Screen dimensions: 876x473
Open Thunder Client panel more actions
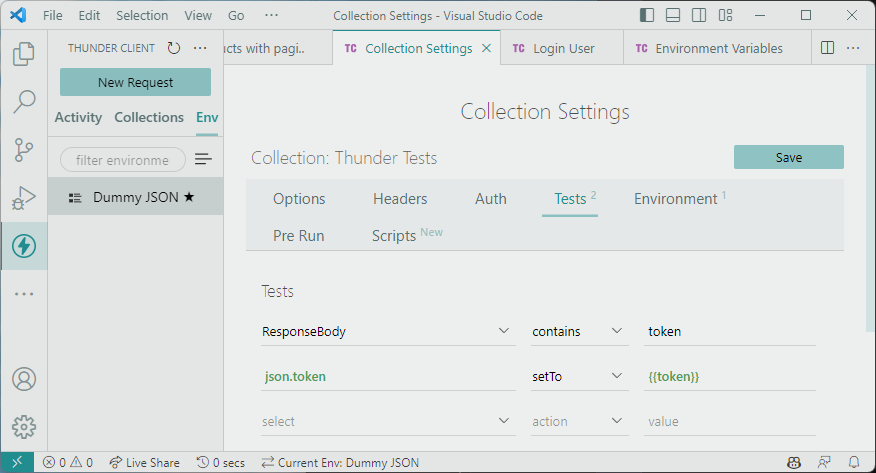click(x=200, y=48)
